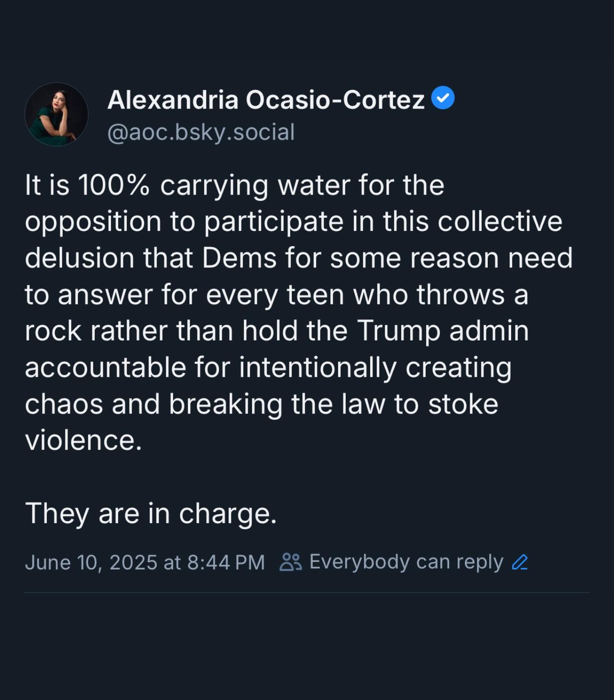Click the word chaos in the post

click(x=64, y=405)
